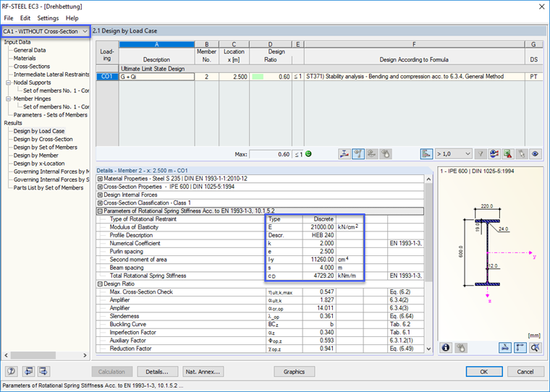
Task: Click greyed eye-drop icon below cross-section graphic
Action: click(x=460, y=347)
